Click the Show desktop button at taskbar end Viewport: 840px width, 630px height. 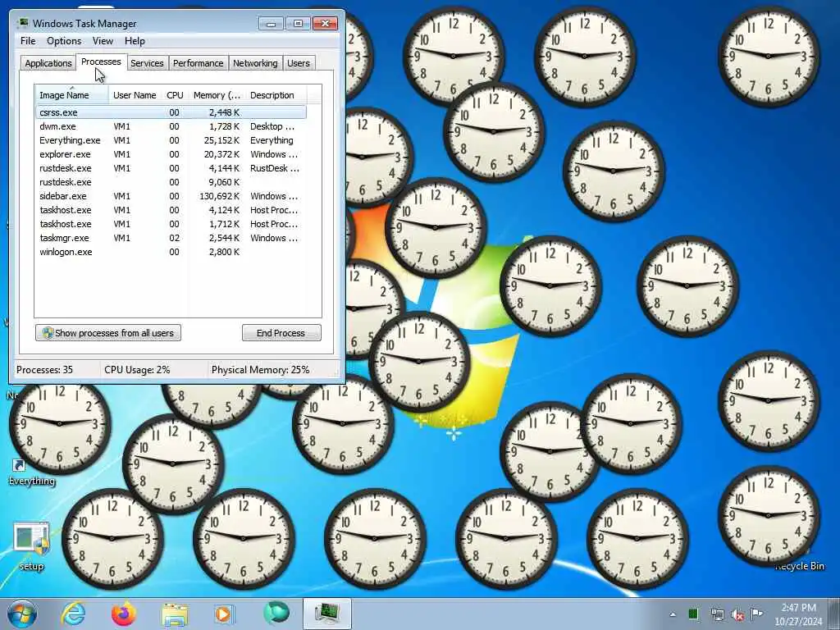point(836,614)
